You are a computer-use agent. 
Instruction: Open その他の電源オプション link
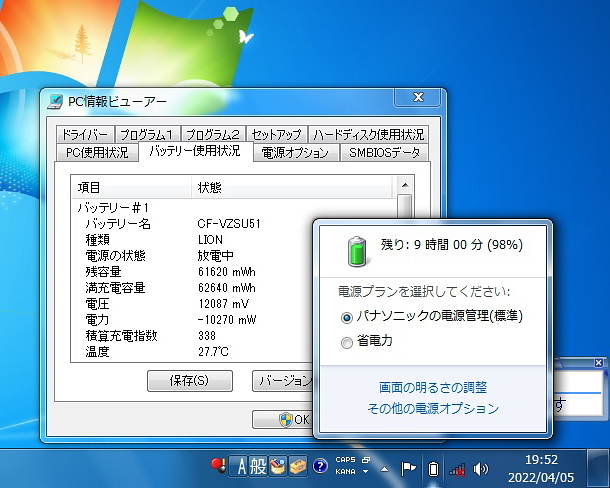click(x=433, y=408)
